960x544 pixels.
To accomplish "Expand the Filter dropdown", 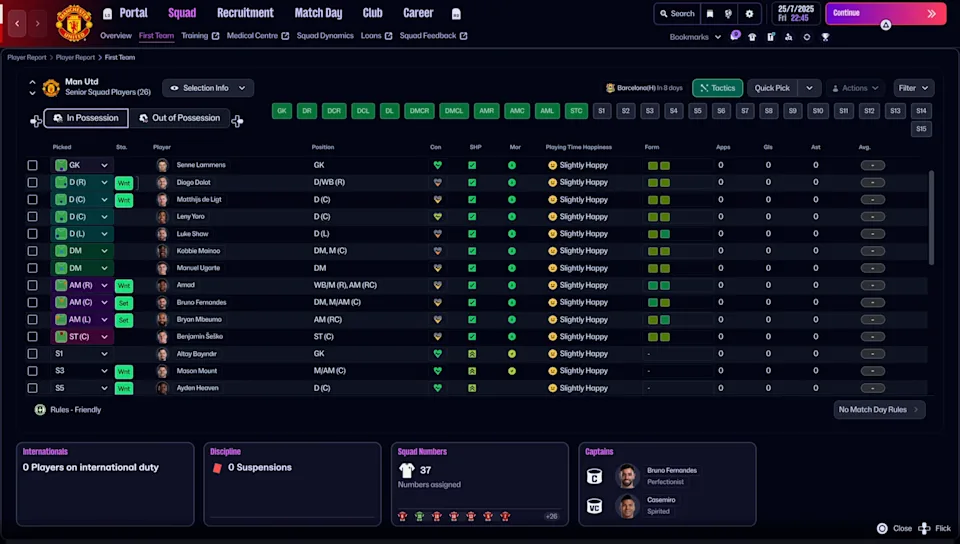I will tap(913, 88).
